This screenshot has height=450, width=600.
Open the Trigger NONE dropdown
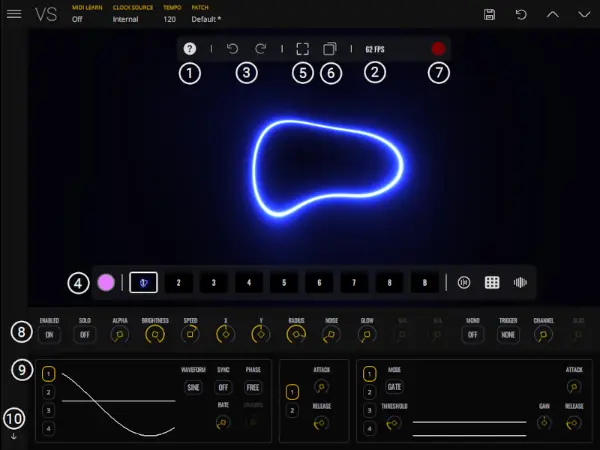(x=508, y=336)
